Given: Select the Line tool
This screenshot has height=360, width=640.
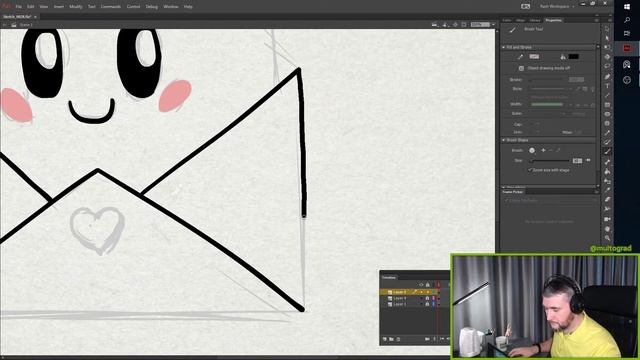Looking at the screenshot, I should [607, 95].
